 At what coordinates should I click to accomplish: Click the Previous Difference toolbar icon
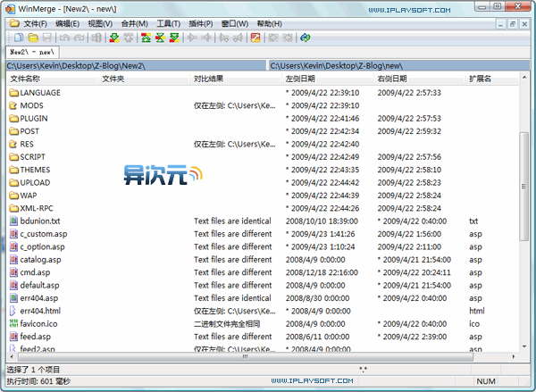pos(129,38)
